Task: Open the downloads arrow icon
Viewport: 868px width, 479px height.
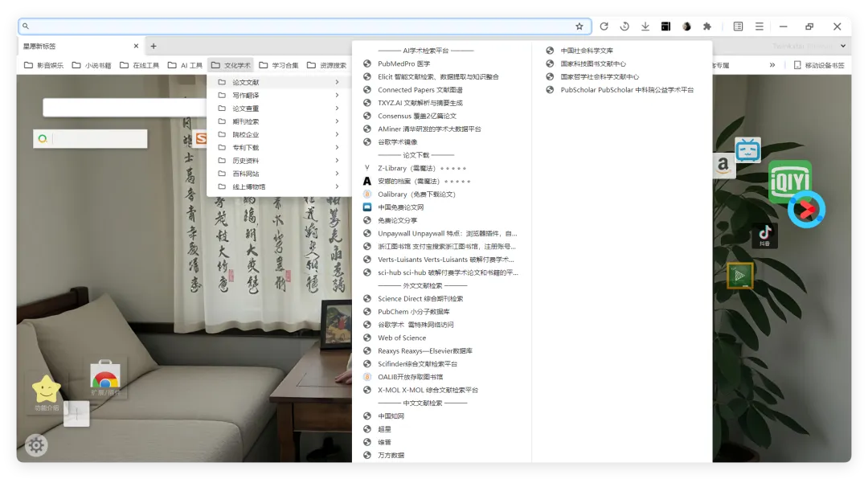Action: [645, 26]
